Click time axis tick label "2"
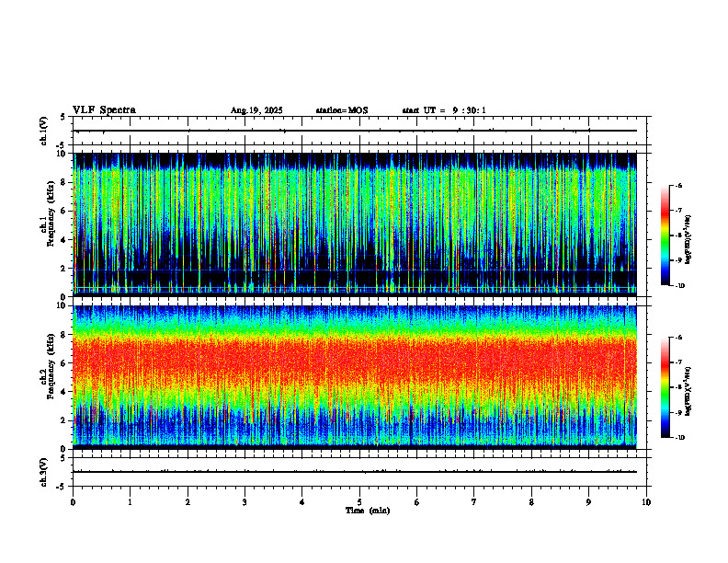 coord(188,502)
